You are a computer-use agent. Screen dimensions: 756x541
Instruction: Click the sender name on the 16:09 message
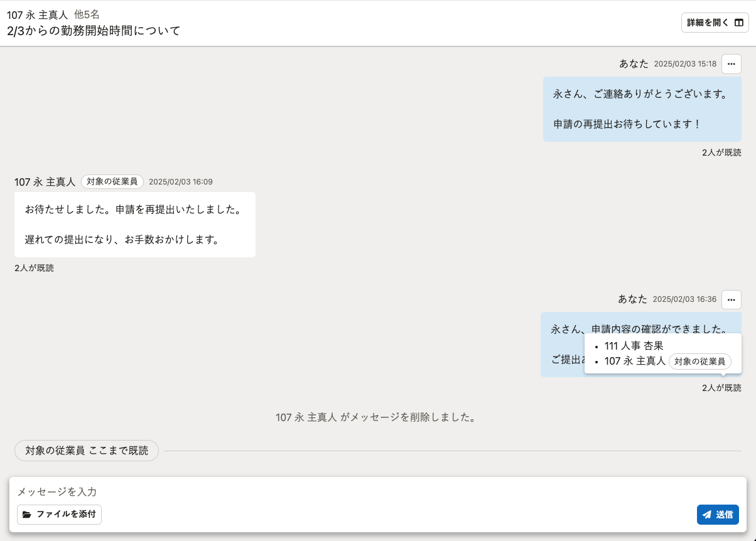(x=45, y=182)
